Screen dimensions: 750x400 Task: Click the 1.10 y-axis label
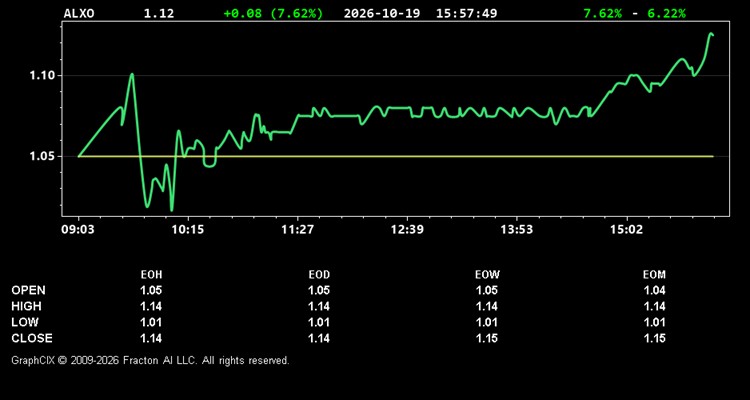43,76
